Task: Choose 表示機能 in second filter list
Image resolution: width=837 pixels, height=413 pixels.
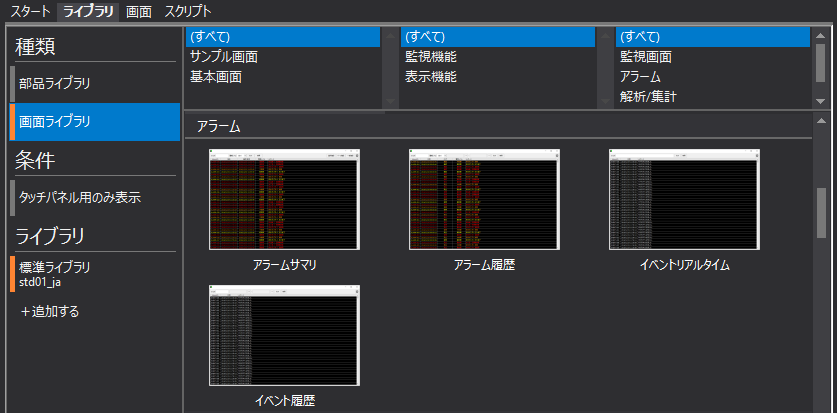Action: coord(431,77)
